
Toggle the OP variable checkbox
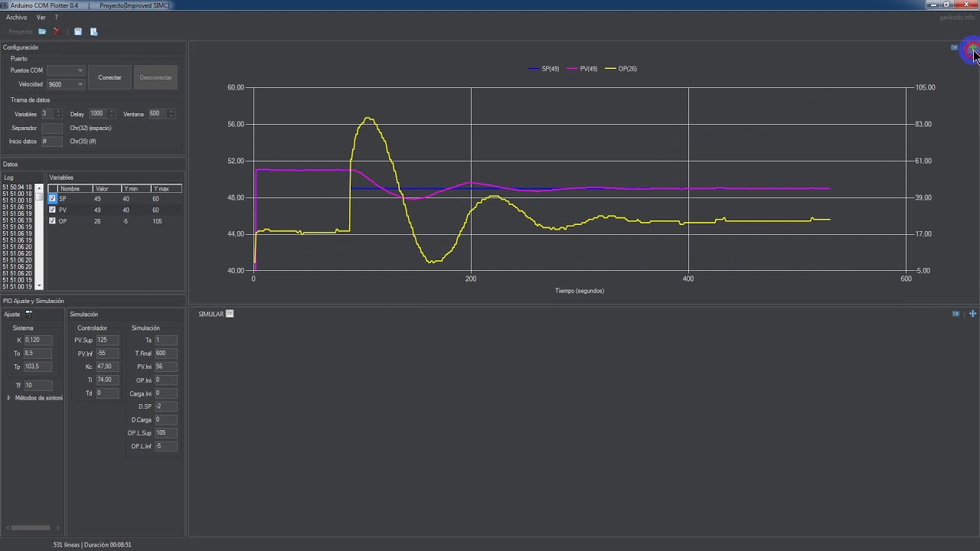point(52,221)
